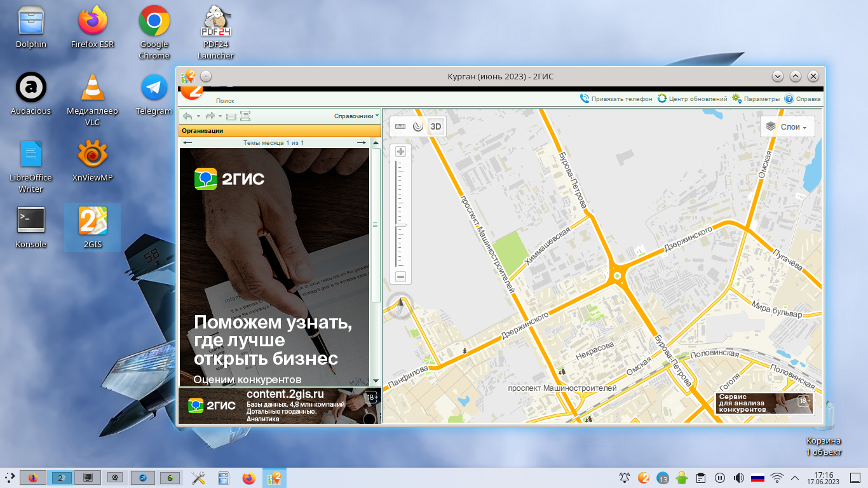Image resolution: width=868 pixels, height=488 pixels.
Task: Switch to virtual desktop 5 in pager
Action: click(143, 477)
